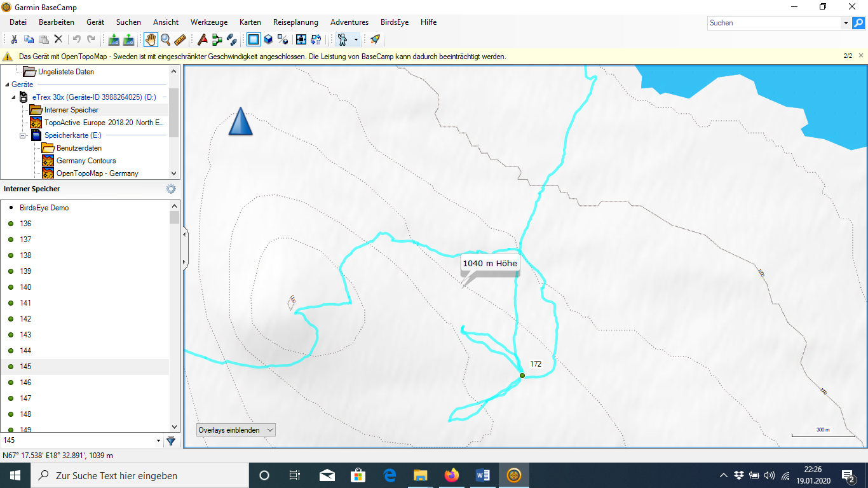
Task: Select the hiking activity profile icon
Action: (x=343, y=39)
